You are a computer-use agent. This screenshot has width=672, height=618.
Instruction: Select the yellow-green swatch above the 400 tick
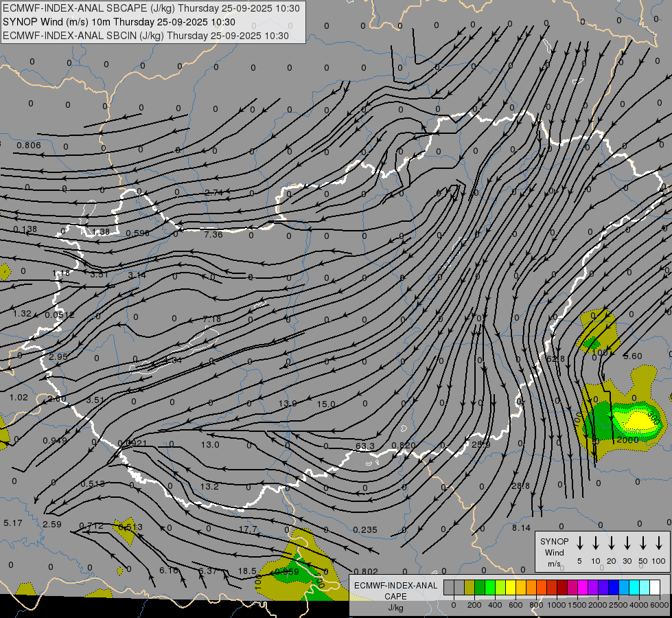(x=500, y=588)
